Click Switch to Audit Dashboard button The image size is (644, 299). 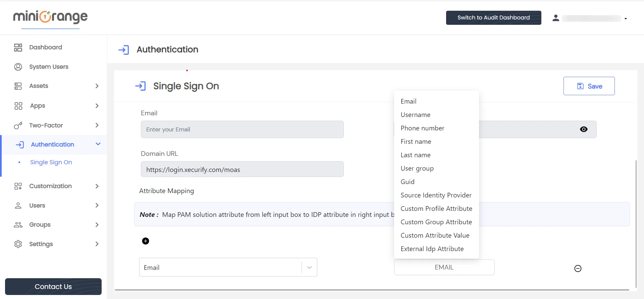tap(494, 18)
